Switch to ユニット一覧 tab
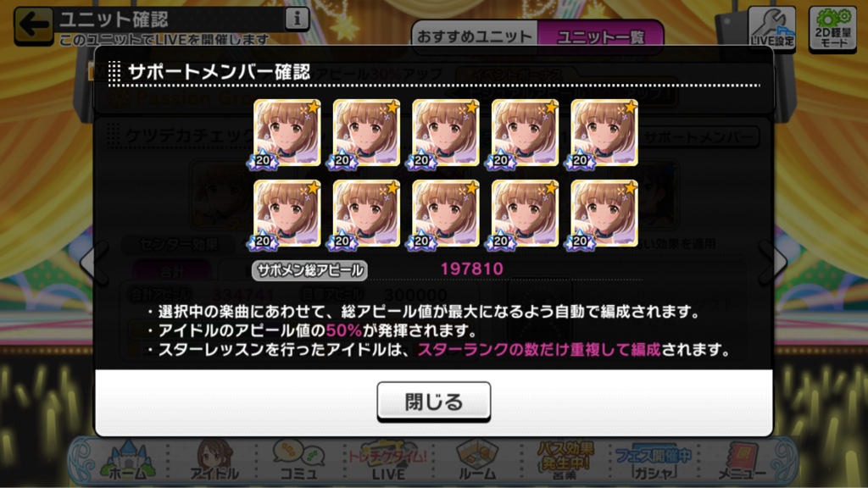 tap(601, 37)
